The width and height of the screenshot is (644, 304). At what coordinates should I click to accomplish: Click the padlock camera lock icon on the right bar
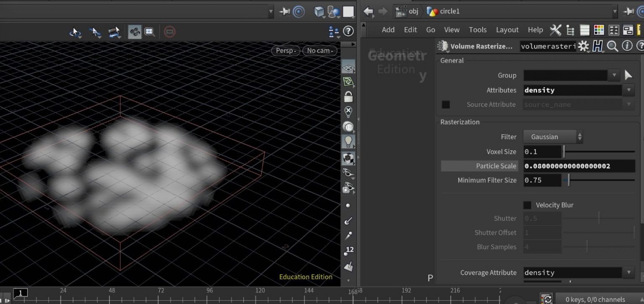[348, 96]
